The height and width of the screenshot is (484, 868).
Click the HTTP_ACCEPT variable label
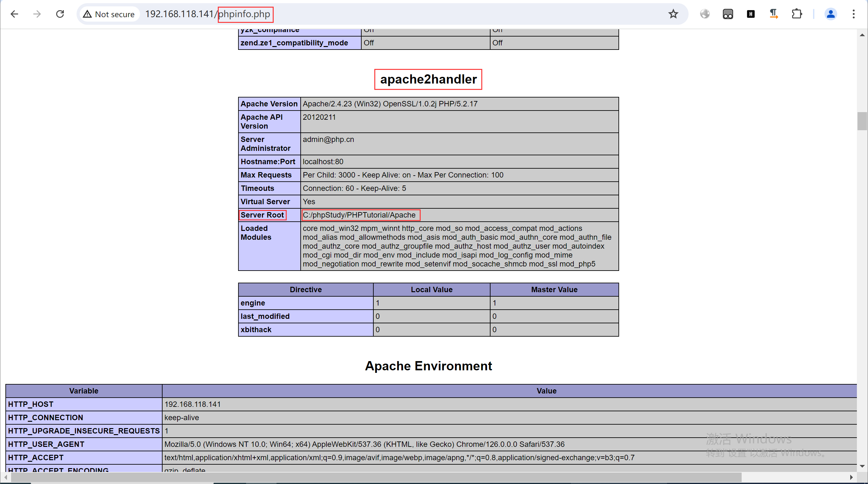[36, 457]
